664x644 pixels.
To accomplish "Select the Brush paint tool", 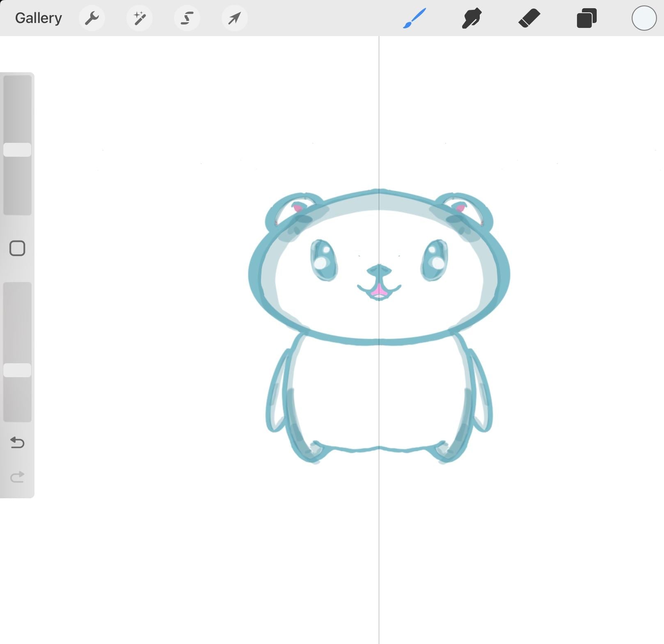I will (x=414, y=18).
